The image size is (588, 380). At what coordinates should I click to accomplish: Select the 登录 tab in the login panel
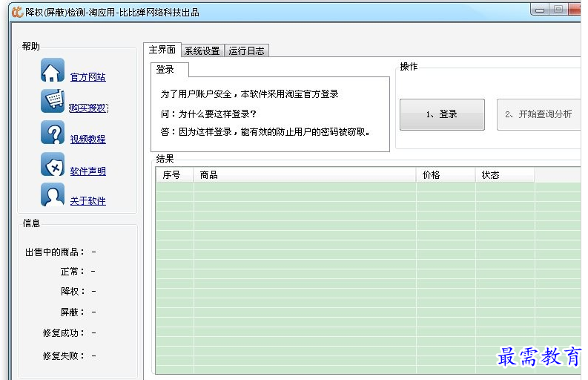pyautogui.click(x=170, y=70)
